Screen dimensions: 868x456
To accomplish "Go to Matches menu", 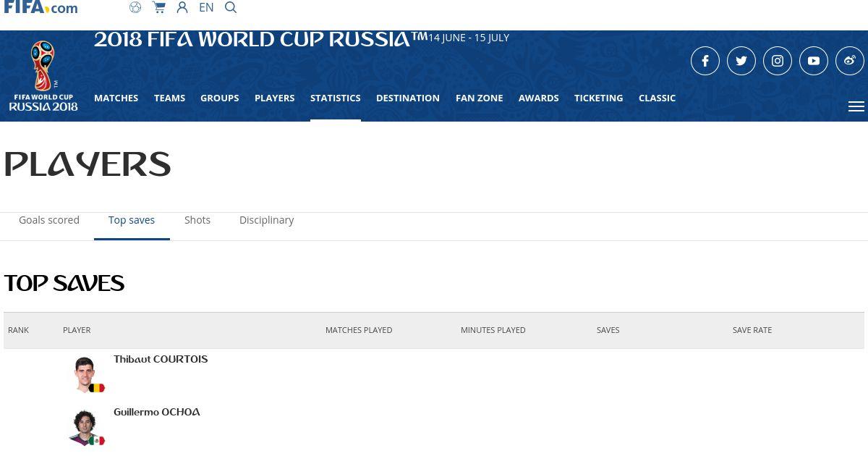I will pos(116,98).
